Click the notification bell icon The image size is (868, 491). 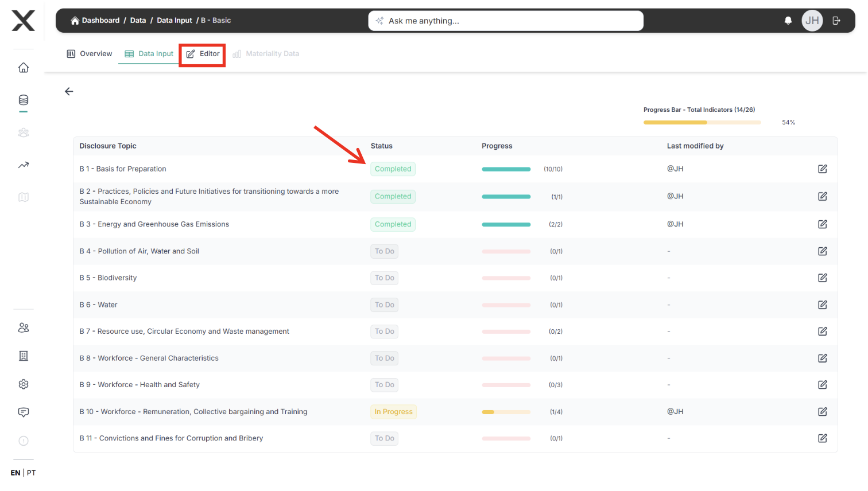tap(788, 21)
